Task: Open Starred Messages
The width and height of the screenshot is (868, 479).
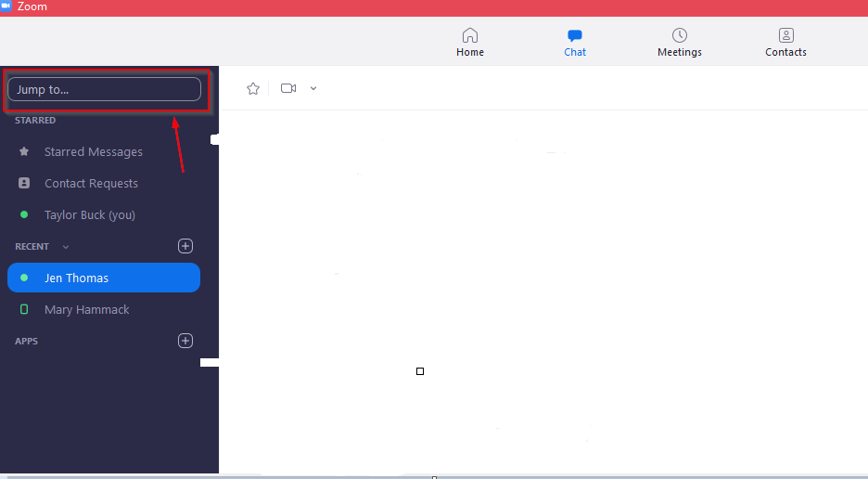Action: pos(93,151)
